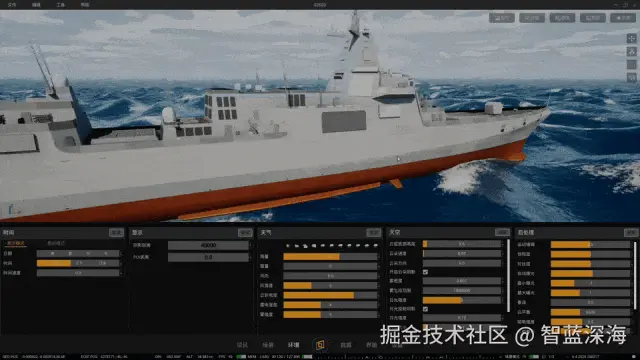Open the 文件 menu in the top bar
Viewport: 640px width, 360px height.
click(12, 5)
